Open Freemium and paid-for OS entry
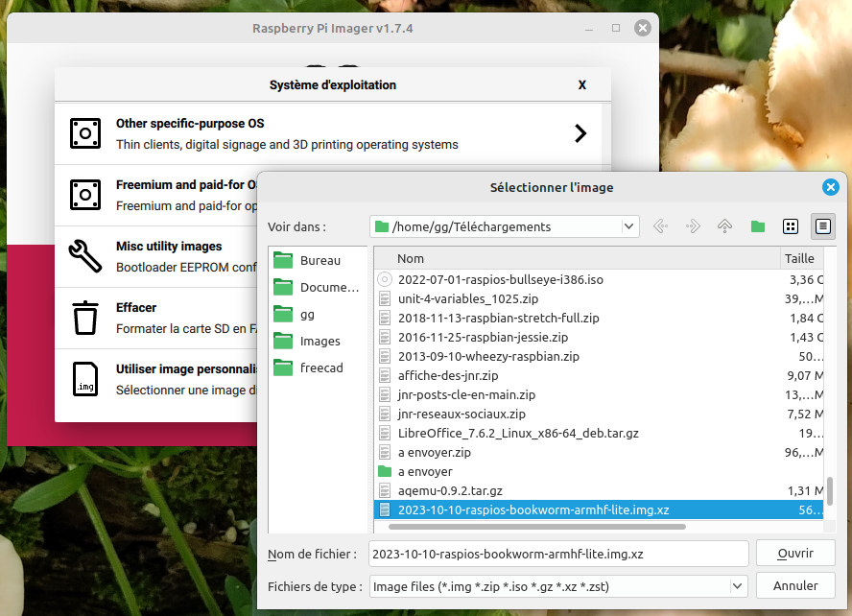 click(156, 195)
